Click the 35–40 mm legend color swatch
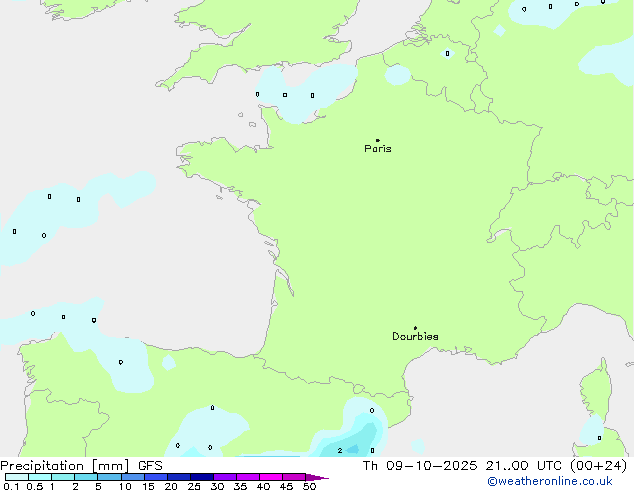 (x=248, y=477)
